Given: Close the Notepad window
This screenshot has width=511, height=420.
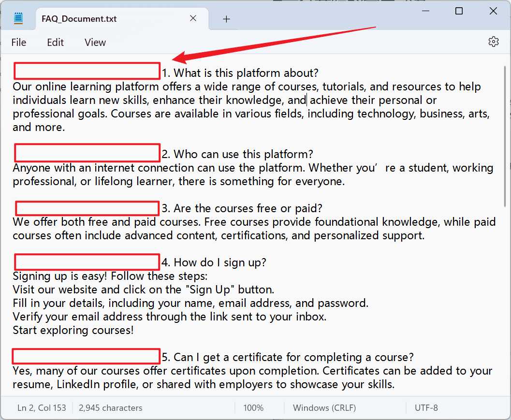Looking at the screenshot, I should point(493,11).
